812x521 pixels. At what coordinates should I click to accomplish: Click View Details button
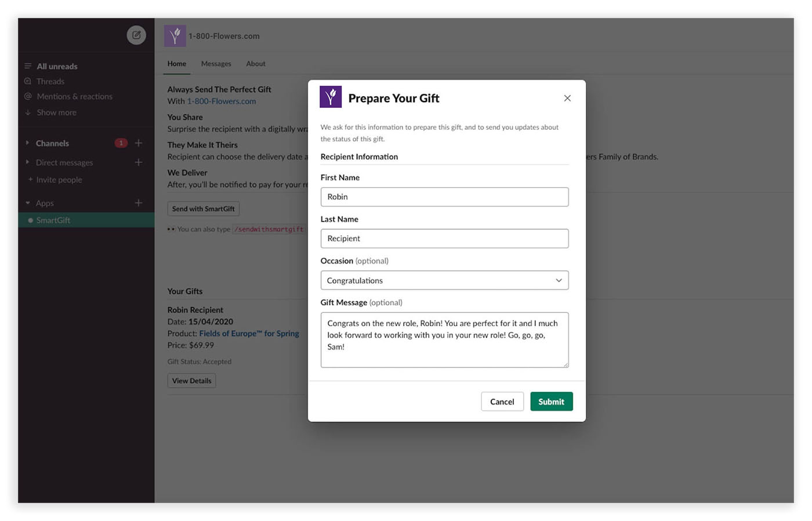[x=191, y=381]
